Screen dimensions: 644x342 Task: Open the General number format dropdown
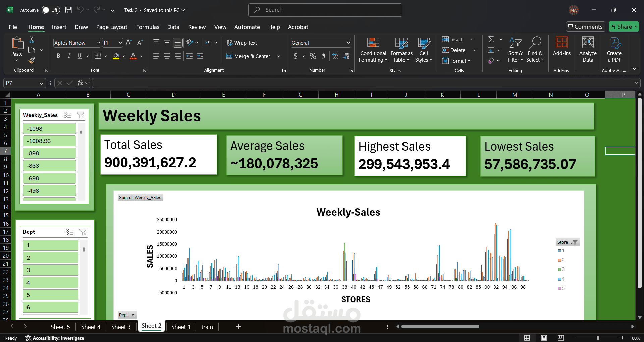348,43
